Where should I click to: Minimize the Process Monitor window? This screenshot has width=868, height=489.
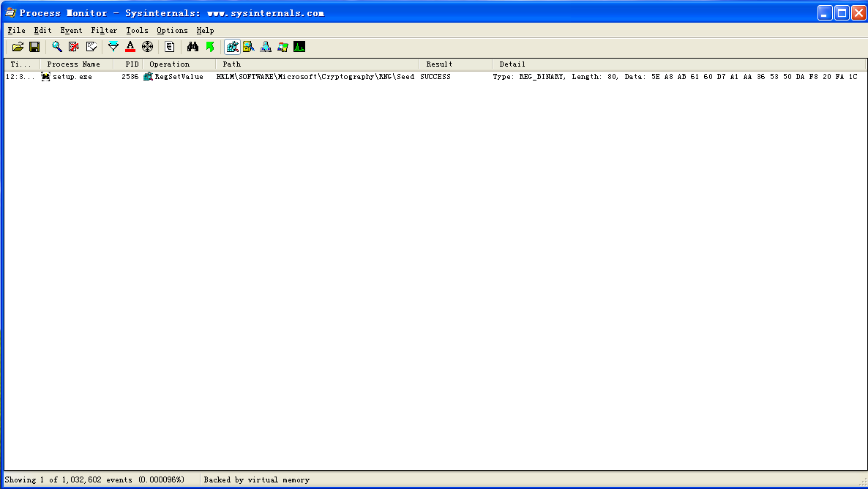[825, 12]
